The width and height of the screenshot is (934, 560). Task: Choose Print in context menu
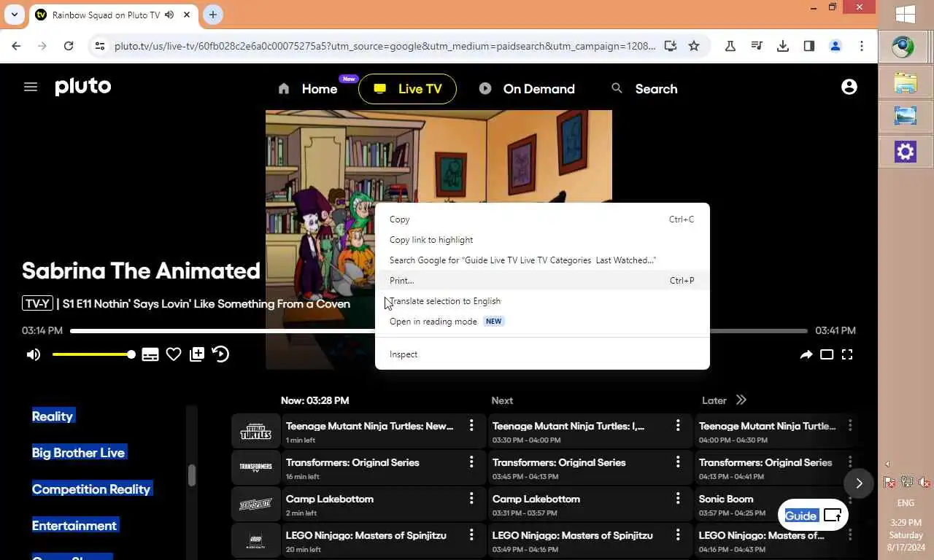(x=542, y=281)
